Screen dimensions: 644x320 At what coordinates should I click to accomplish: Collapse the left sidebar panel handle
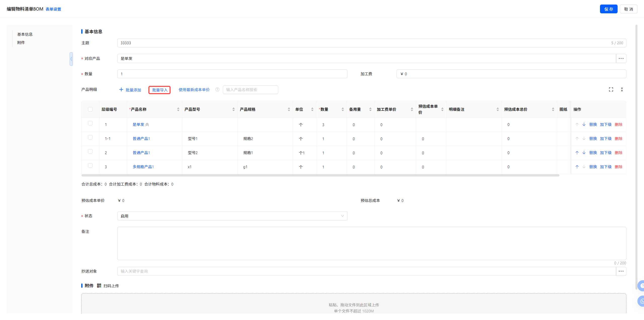point(71,59)
